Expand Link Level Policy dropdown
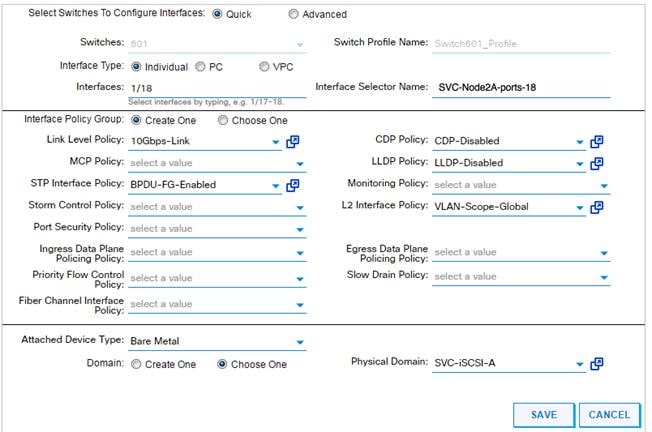 (275, 142)
